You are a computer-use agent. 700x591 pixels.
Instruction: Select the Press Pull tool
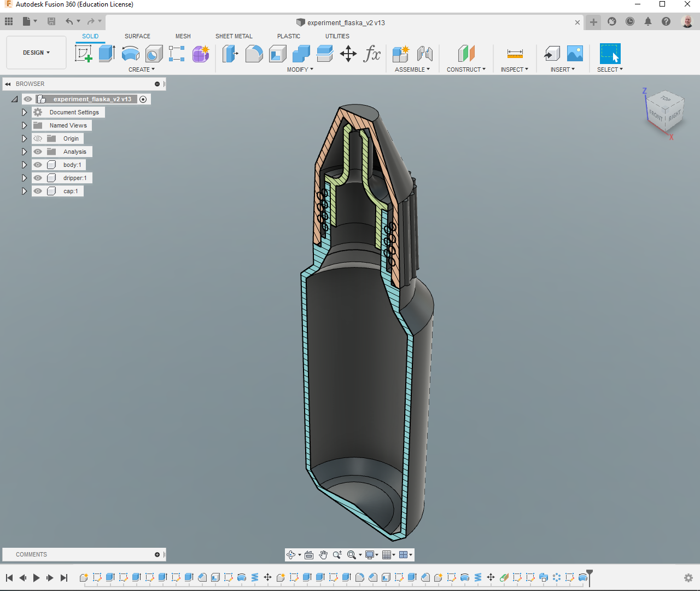tap(230, 54)
